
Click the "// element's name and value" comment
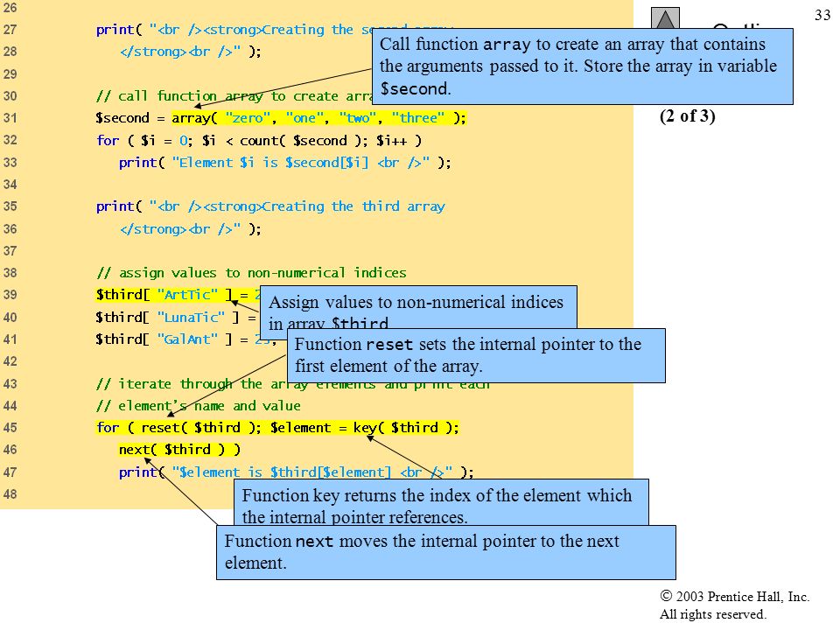coord(199,405)
